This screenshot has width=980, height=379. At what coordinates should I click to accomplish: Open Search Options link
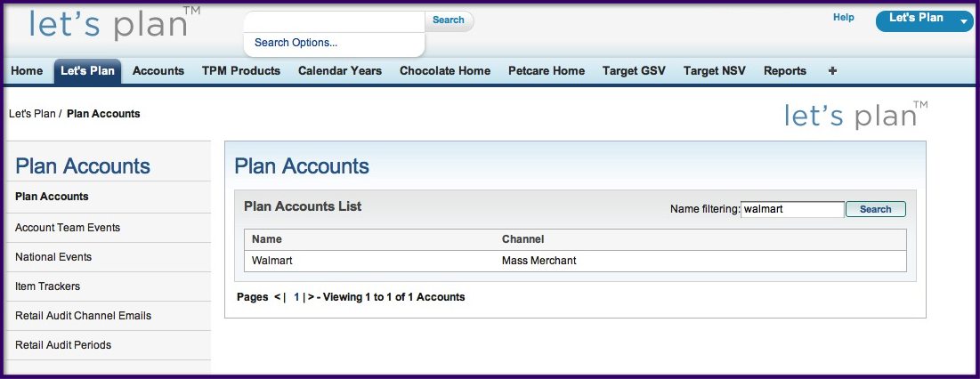[x=296, y=43]
